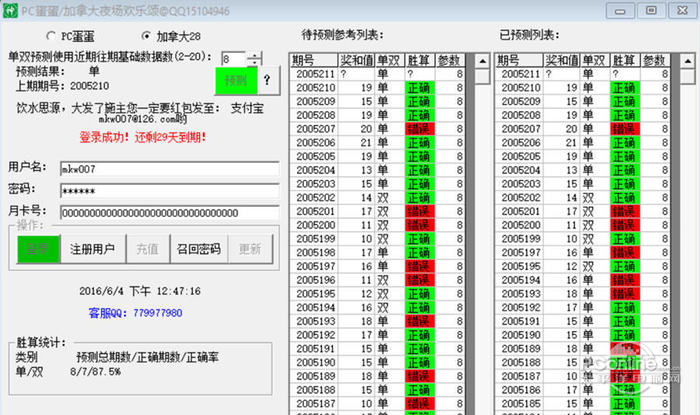Close the window
Image resolution: width=700 pixels, height=415 pixels.
682,10
